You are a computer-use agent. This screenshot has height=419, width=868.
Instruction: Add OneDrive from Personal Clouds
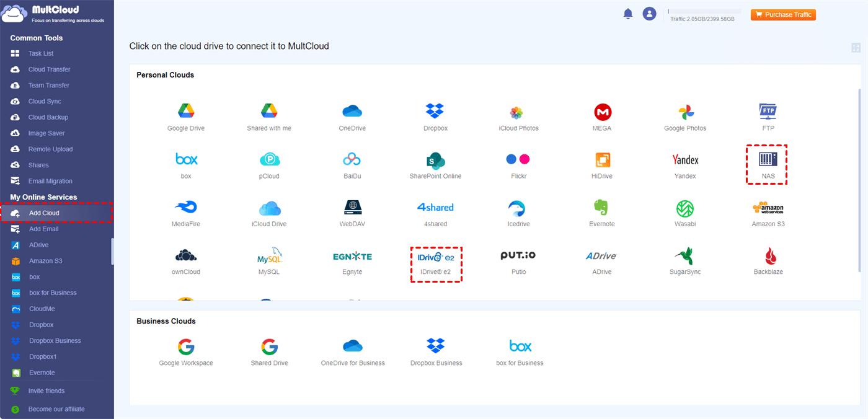tap(352, 112)
